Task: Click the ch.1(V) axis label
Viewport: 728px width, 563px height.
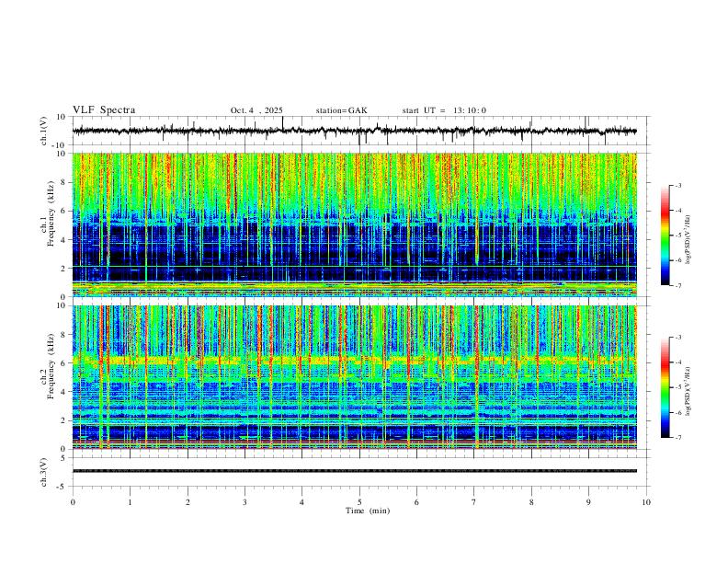Action: [x=44, y=131]
